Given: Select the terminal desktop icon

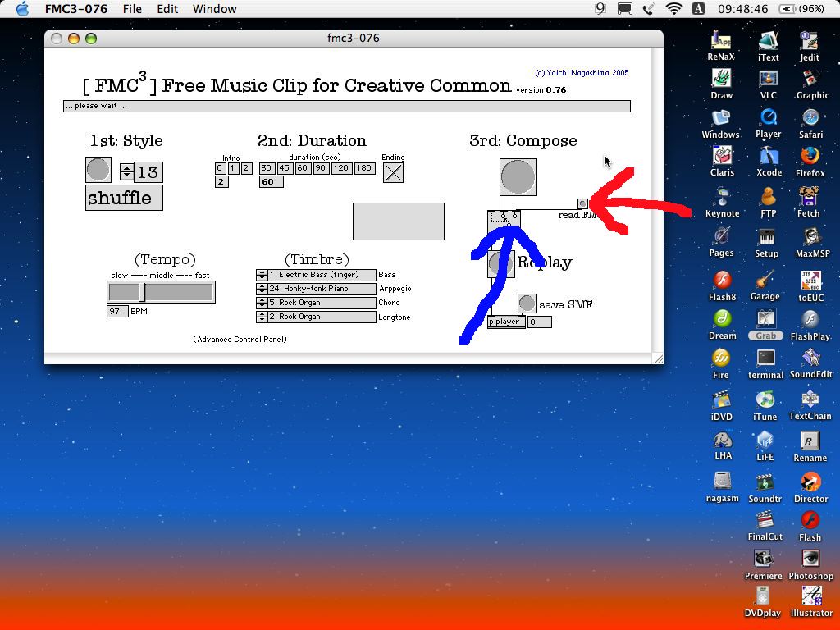Looking at the screenshot, I should pyautogui.click(x=765, y=364).
